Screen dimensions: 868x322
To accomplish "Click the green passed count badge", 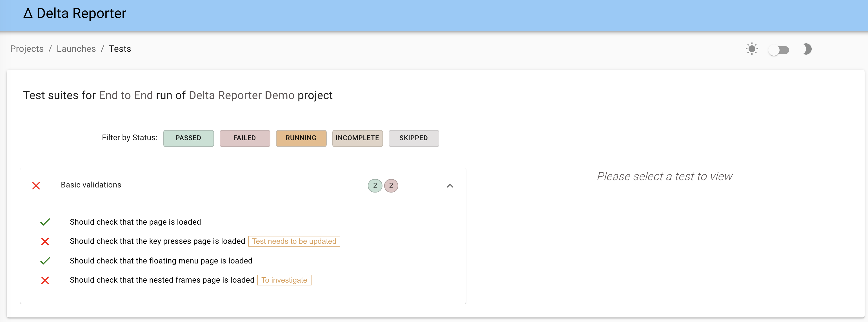I will click(x=375, y=185).
